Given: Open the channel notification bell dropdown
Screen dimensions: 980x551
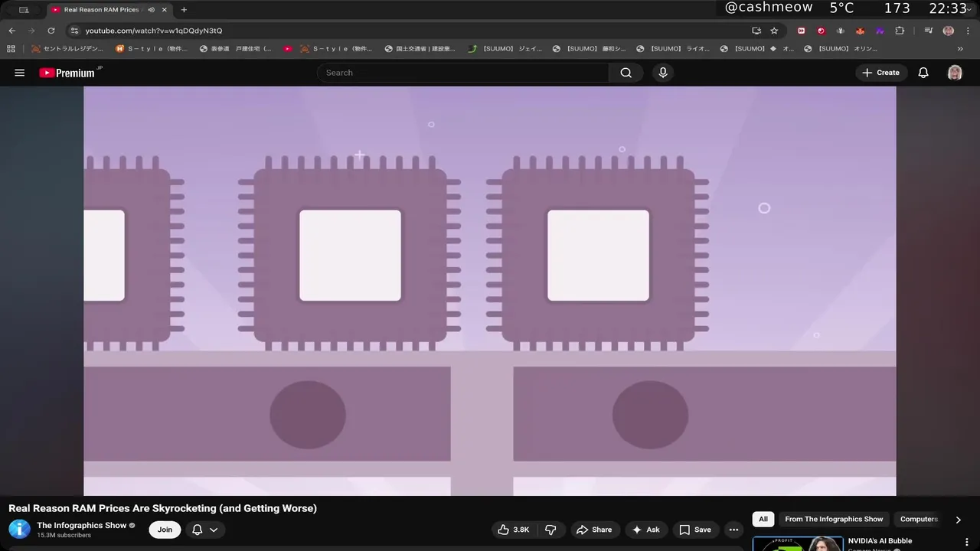Looking at the screenshot, I should (204, 530).
